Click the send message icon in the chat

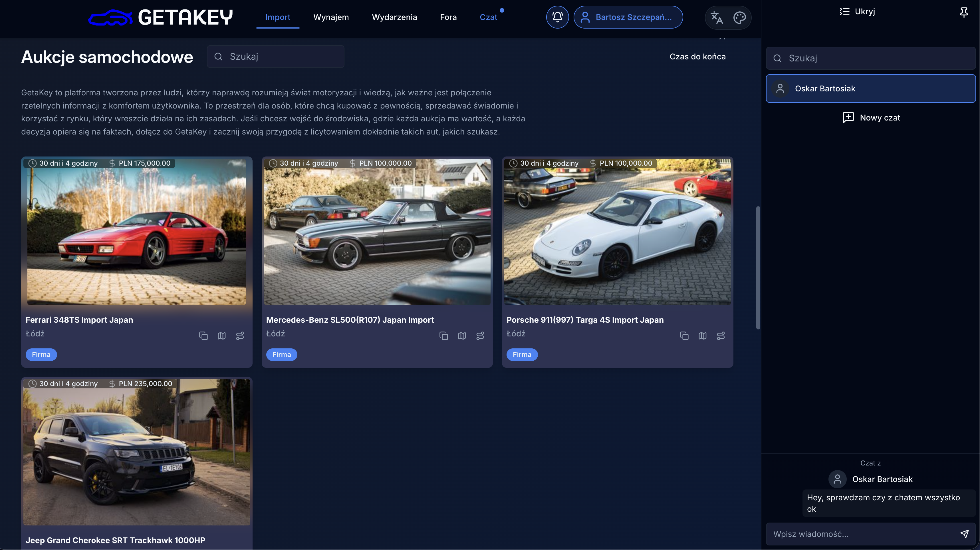coord(965,534)
